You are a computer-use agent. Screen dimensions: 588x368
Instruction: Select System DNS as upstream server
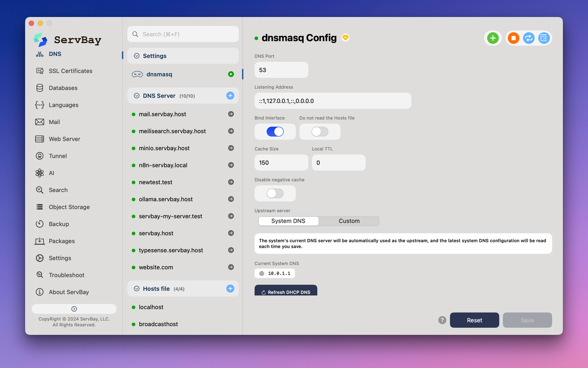click(x=288, y=221)
